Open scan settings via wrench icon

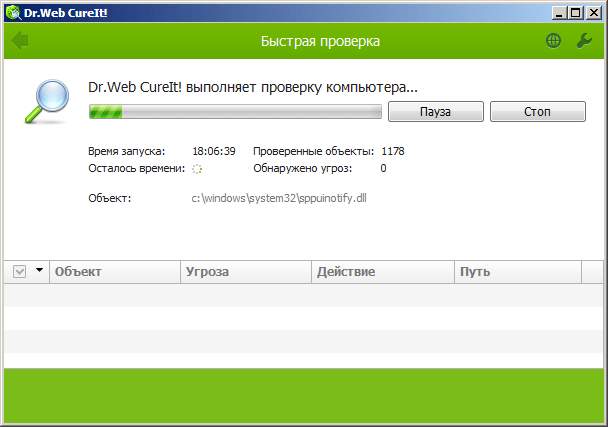584,40
